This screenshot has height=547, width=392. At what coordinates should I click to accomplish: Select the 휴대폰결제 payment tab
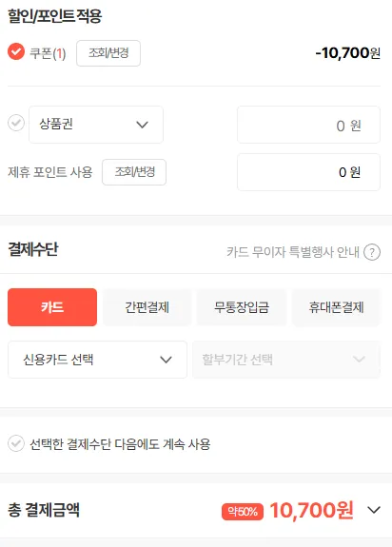click(336, 307)
